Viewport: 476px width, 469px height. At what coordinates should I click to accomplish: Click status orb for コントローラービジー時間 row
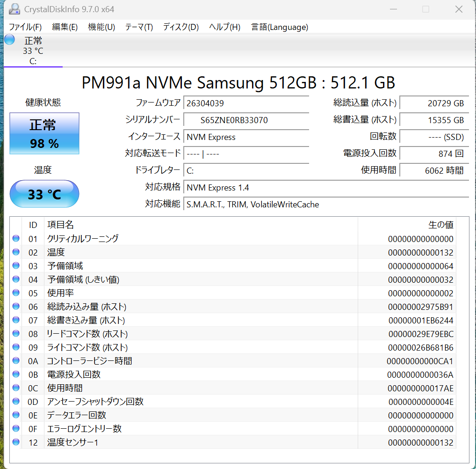16,360
